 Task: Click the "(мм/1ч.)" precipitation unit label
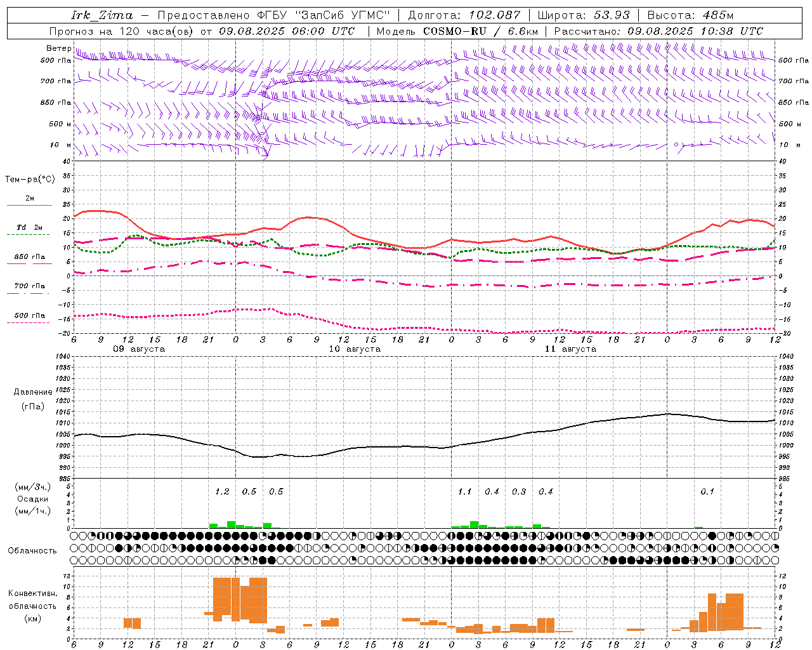pyautogui.click(x=33, y=511)
